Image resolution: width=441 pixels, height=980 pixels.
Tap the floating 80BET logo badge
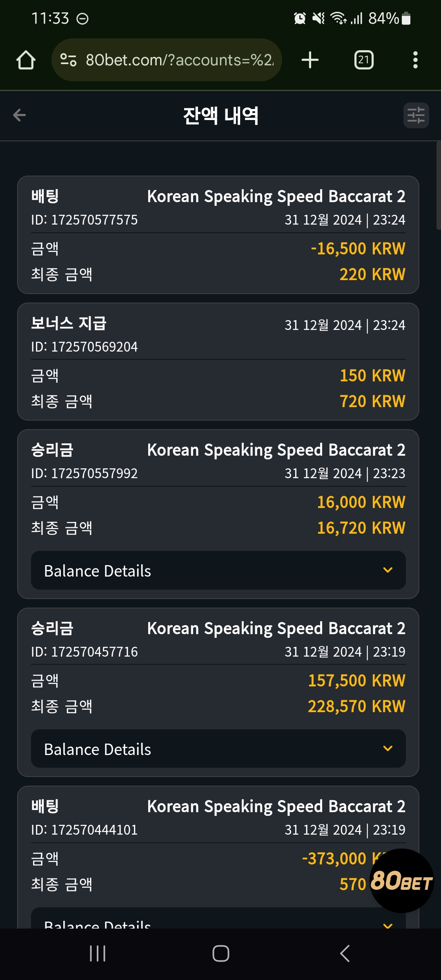tap(402, 881)
